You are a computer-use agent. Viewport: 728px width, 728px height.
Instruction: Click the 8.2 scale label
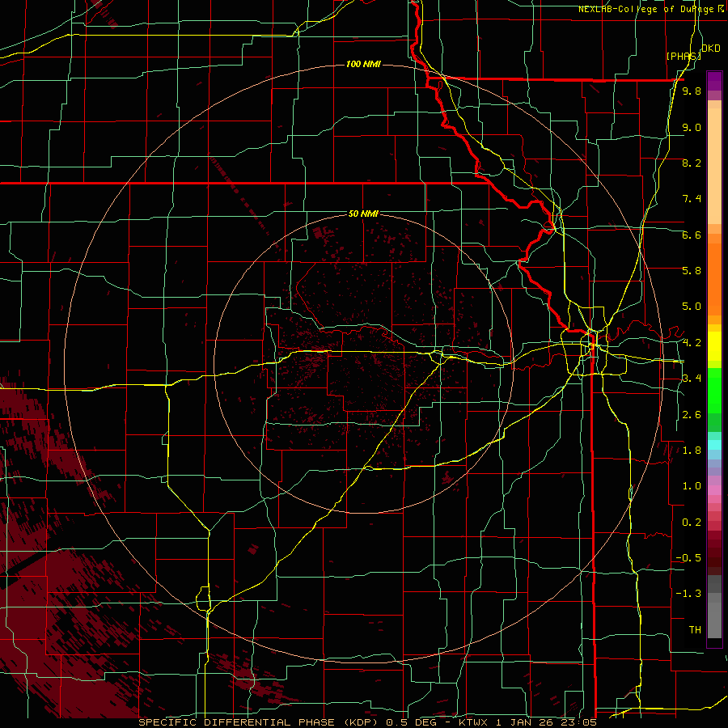click(x=692, y=163)
